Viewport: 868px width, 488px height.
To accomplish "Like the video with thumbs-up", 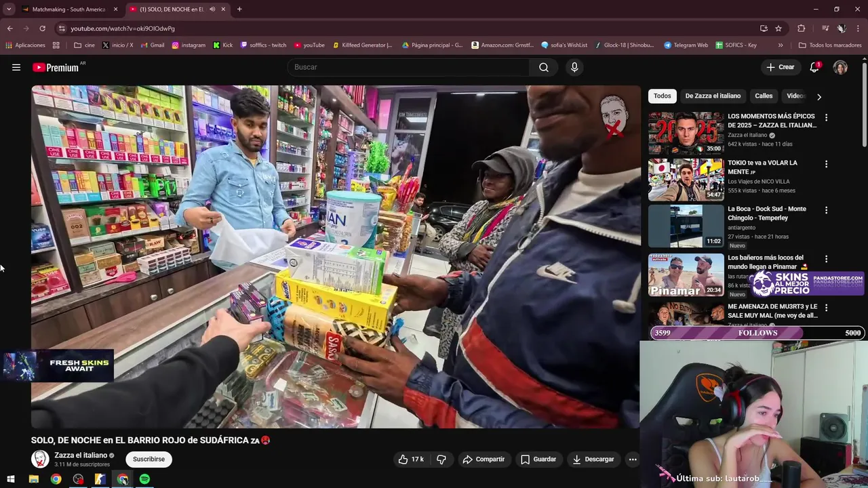I will pos(411,459).
